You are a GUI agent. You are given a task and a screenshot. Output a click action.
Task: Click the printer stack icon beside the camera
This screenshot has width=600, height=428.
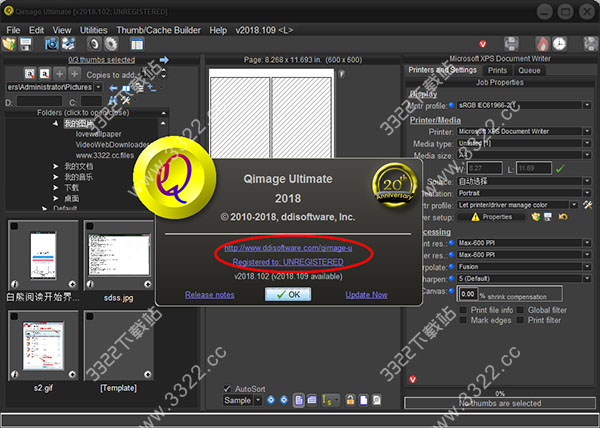[x=68, y=44]
